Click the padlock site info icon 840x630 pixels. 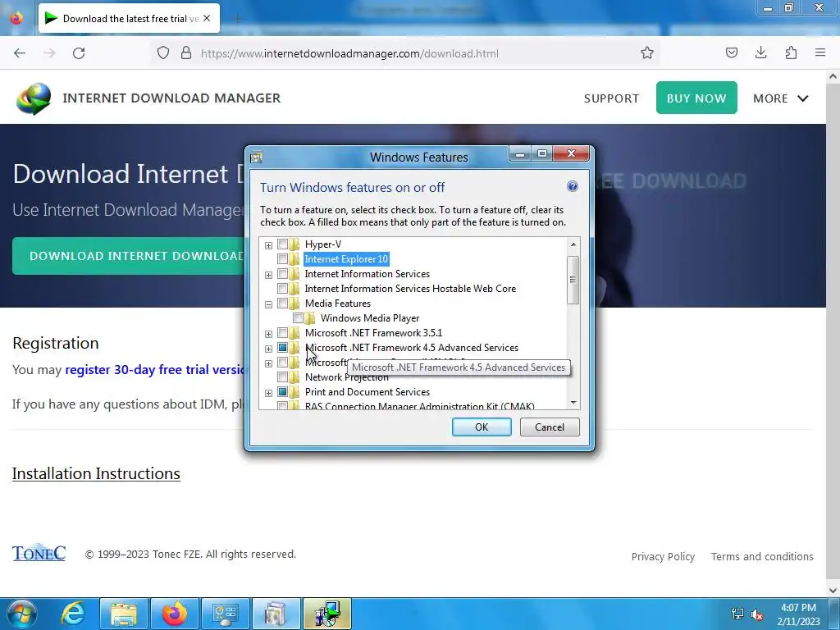click(186, 53)
